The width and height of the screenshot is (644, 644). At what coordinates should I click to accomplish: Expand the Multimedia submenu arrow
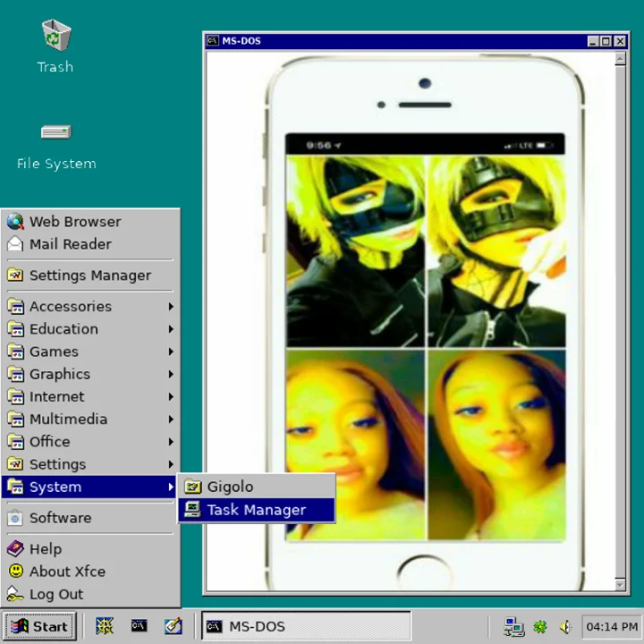coord(171,419)
